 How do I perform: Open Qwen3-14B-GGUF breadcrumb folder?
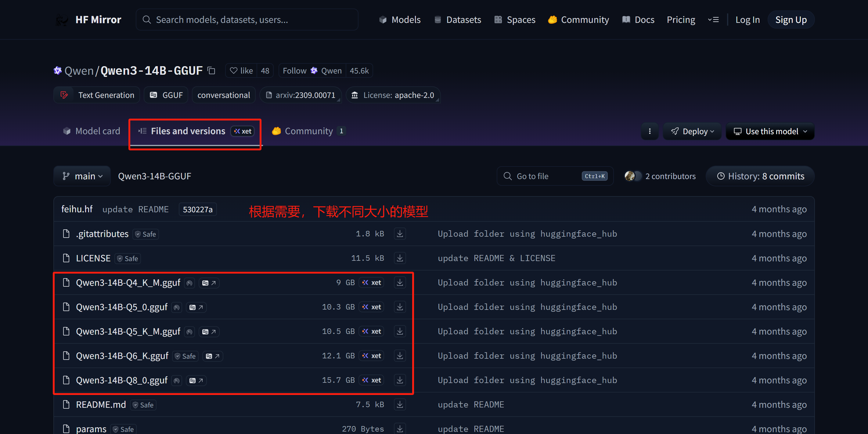coord(154,176)
